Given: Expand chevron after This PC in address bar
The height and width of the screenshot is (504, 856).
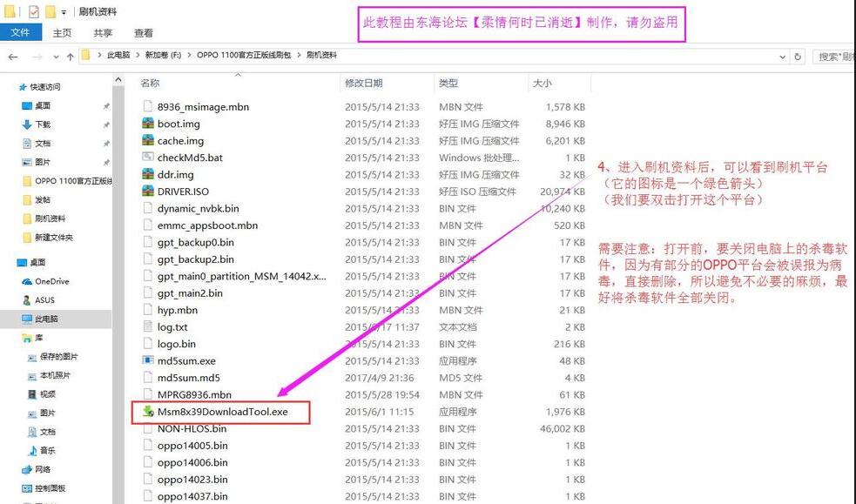Looking at the screenshot, I should (x=137, y=55).
